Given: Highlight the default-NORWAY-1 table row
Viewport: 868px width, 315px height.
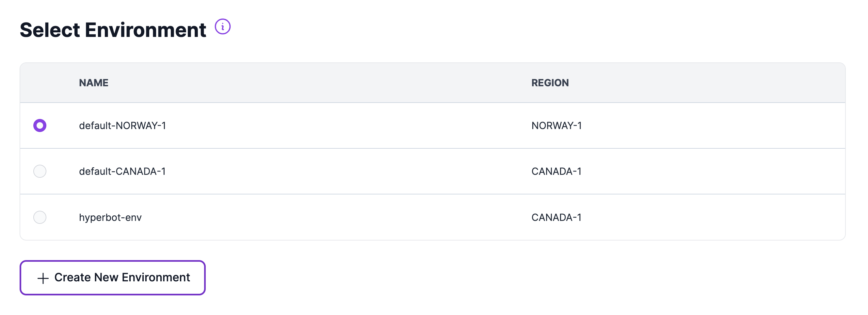Looking at the screenshot, I should (433, 125).
